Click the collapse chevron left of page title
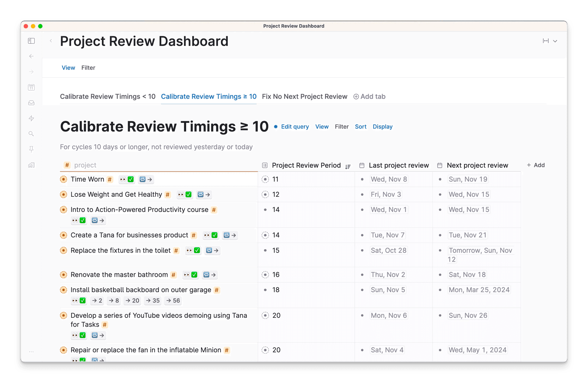Viewport: 588px width, 383px height. click(x=51, y=41)
